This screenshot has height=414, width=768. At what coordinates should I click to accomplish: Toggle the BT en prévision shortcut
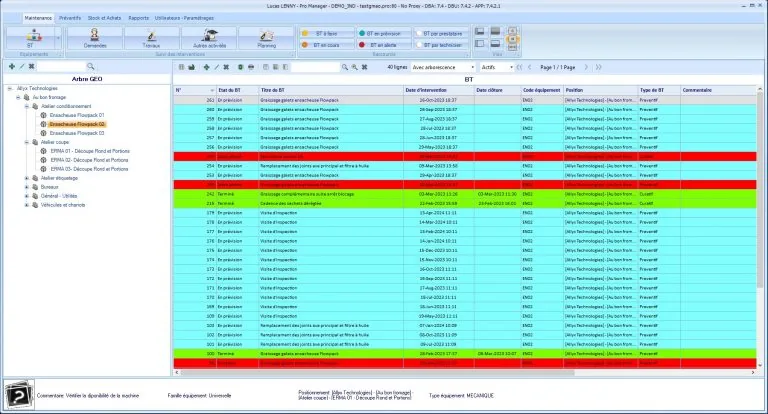[x=384, y=33]
